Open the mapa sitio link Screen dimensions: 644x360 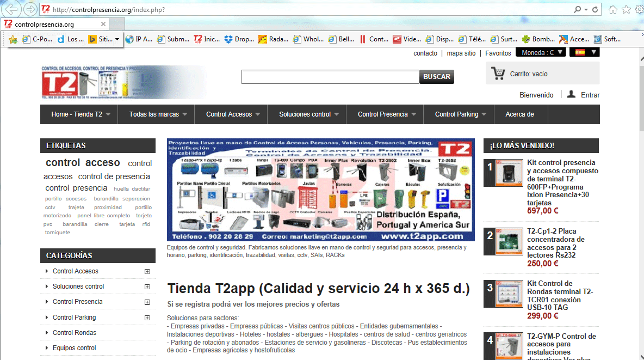pos(461,53)
